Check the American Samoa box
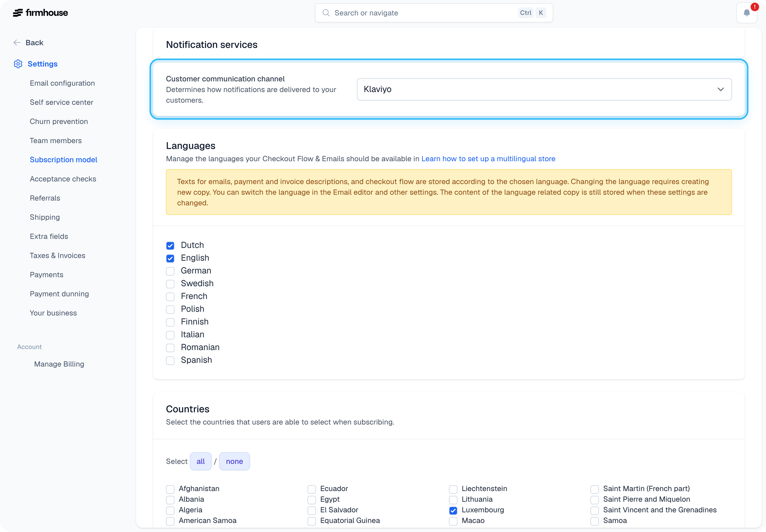The height and width of the screenshot is (532, 766). coord(170,521)
